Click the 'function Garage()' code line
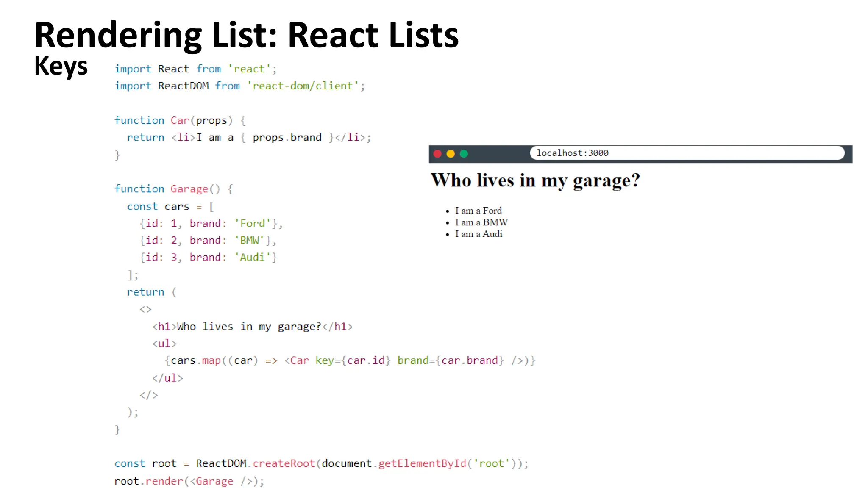 point(174,189)
